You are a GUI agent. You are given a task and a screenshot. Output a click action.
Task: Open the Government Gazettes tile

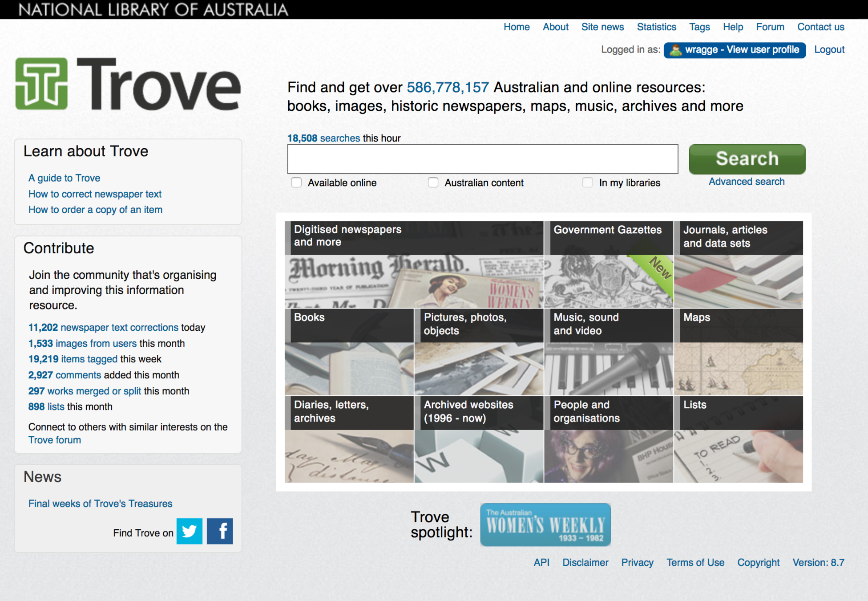(608, 264)
